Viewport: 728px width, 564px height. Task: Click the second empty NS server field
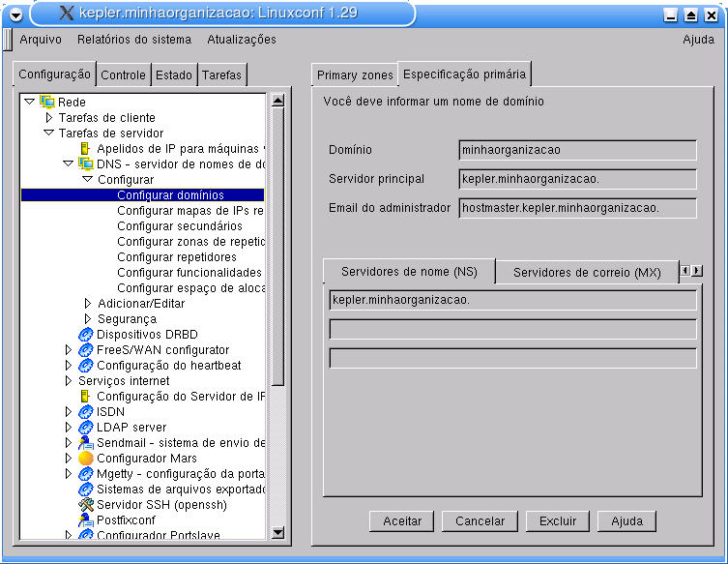[512, 329]
